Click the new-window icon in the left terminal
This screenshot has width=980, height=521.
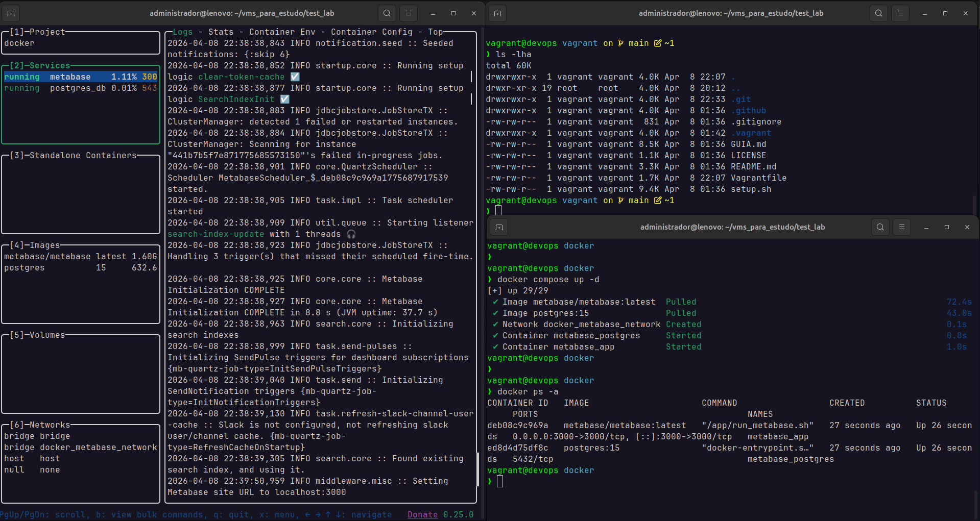click(x=11, y=13)
